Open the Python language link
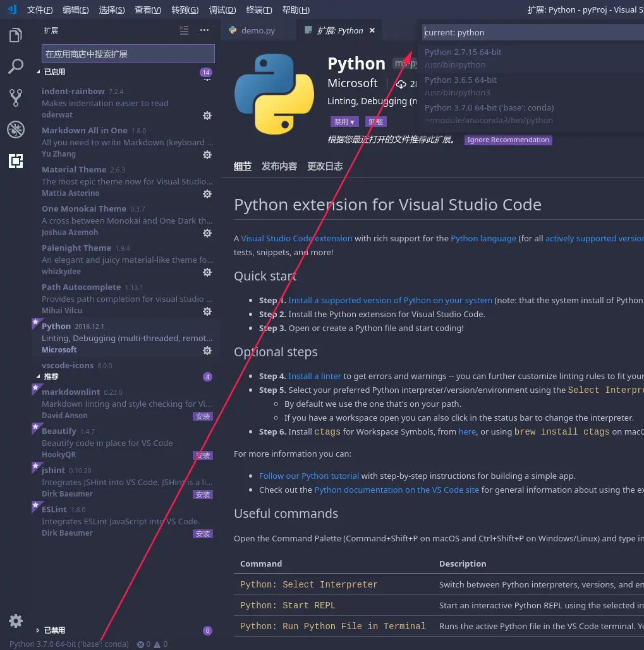Image resolution: width=644 pixels, height=650 pixels. click(x=483, y=238)
